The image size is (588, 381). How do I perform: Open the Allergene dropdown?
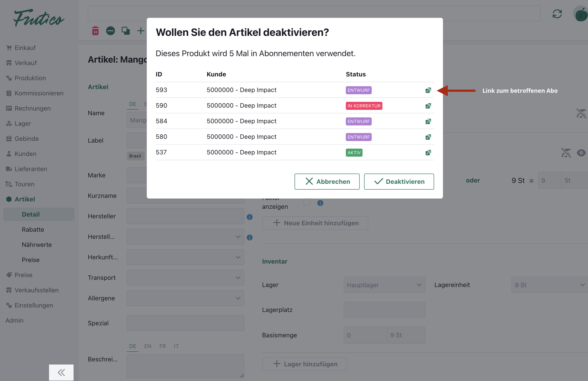coord(185,298)
